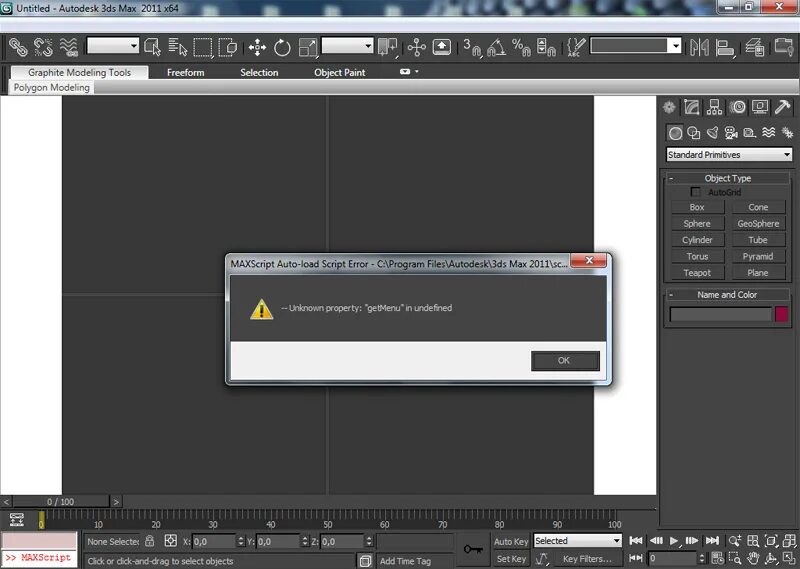Open the Layer Manager icon

click(755, 47)
